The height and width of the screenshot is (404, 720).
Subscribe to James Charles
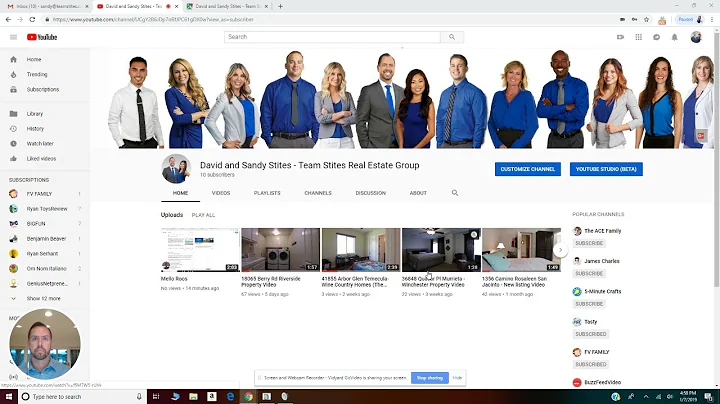(589, 274)
